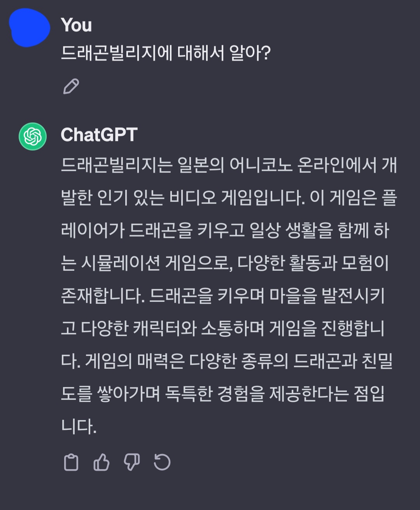Click the user question "드래곤빌리지에 대해서 알아?"
This screenshot has width=420, height=510.
tap(166, 53)
